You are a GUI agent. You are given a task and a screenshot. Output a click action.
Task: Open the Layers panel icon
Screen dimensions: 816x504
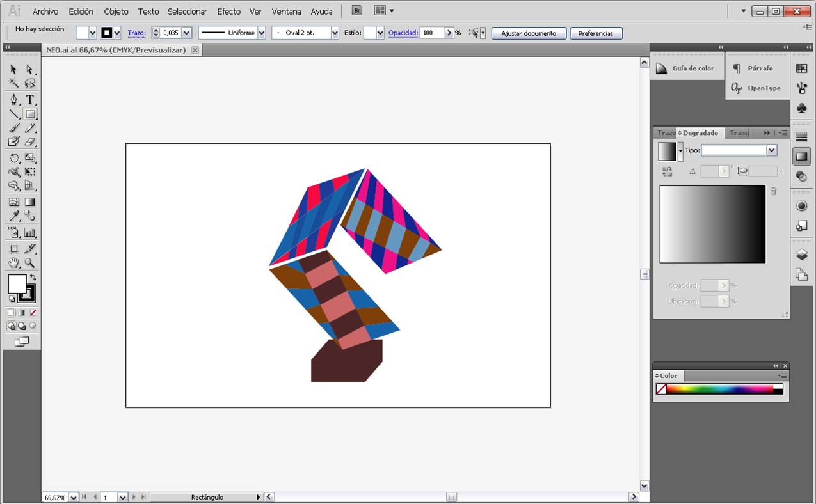801,255
